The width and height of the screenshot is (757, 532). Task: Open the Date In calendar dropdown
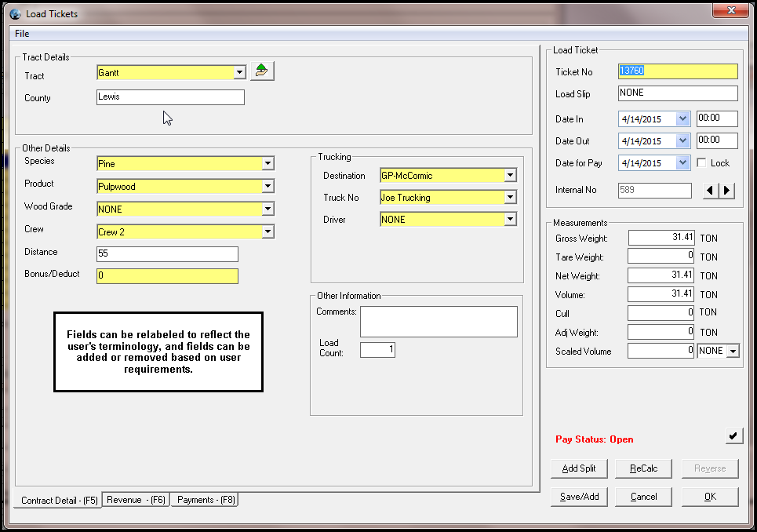click(682, 118)
